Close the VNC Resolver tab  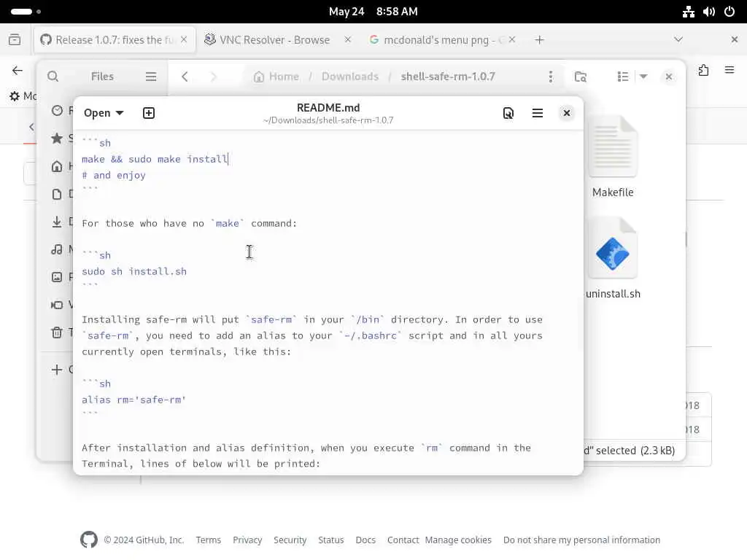click(348, 39)
